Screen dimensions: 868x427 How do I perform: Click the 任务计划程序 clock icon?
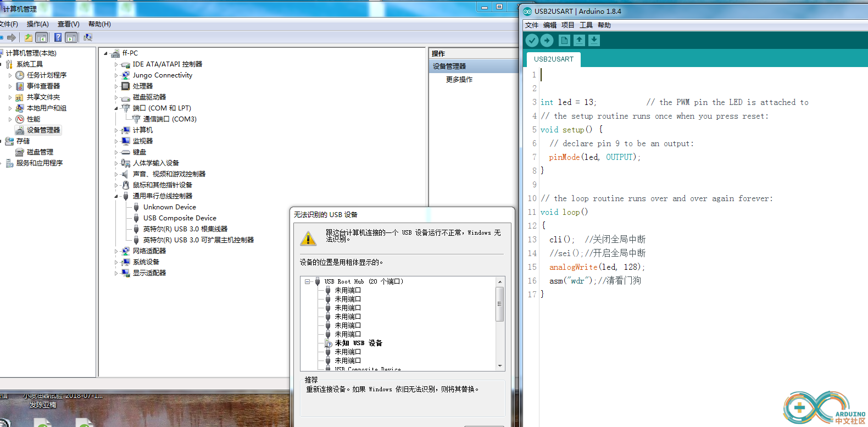coord(20,75)
